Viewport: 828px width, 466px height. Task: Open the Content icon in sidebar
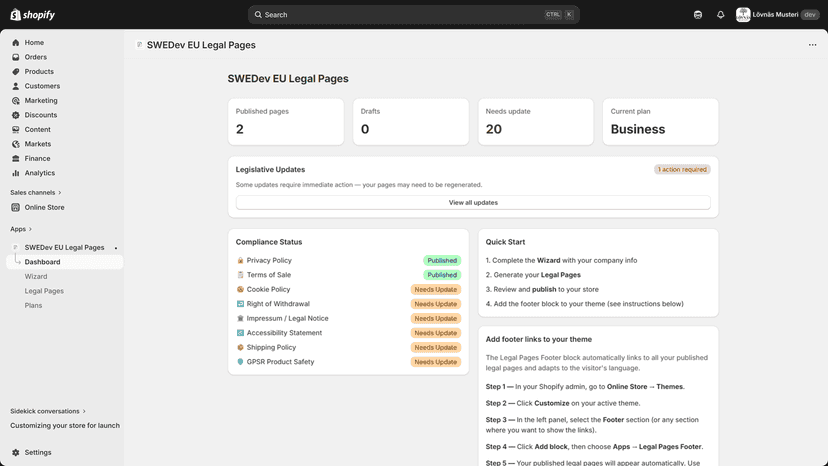pyautogui.click(x=15, y=129)
